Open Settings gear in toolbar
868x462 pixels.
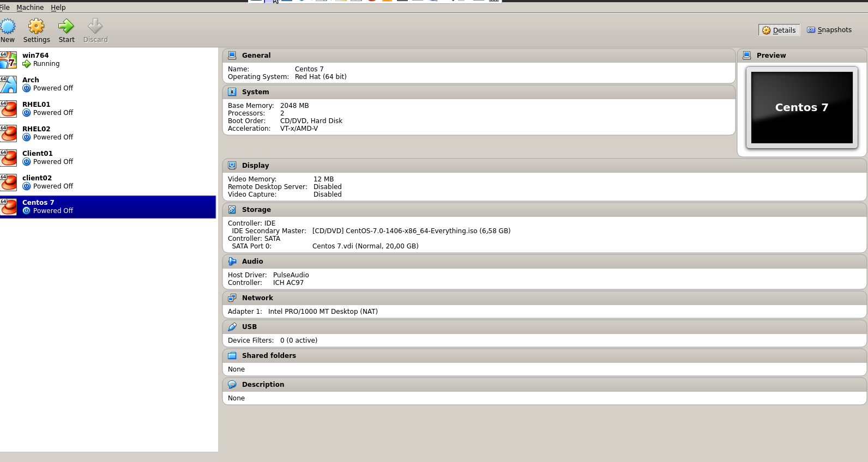[x=37, y=26]
